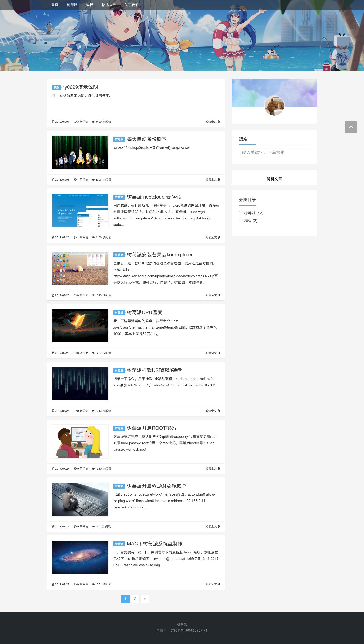This screenshot has width=364, height=644.
Task: Open seashell desktop thumbnail of kodexplorer post
Action: point(80,268)
